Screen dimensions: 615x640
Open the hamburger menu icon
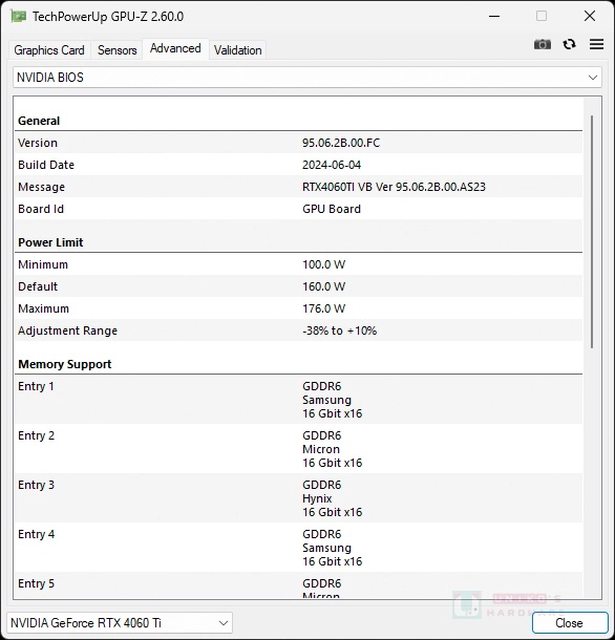pyautogui.click(x=595, y=44)
